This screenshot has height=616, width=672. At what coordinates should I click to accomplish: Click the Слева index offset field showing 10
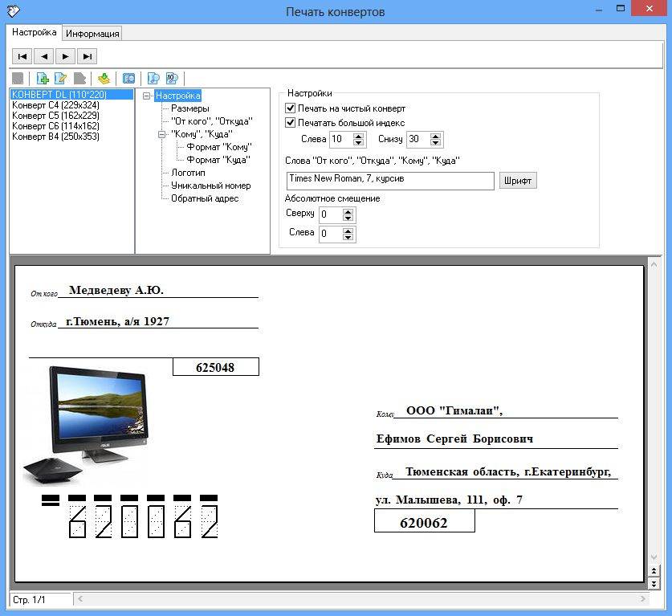click(x=341, y=139)
